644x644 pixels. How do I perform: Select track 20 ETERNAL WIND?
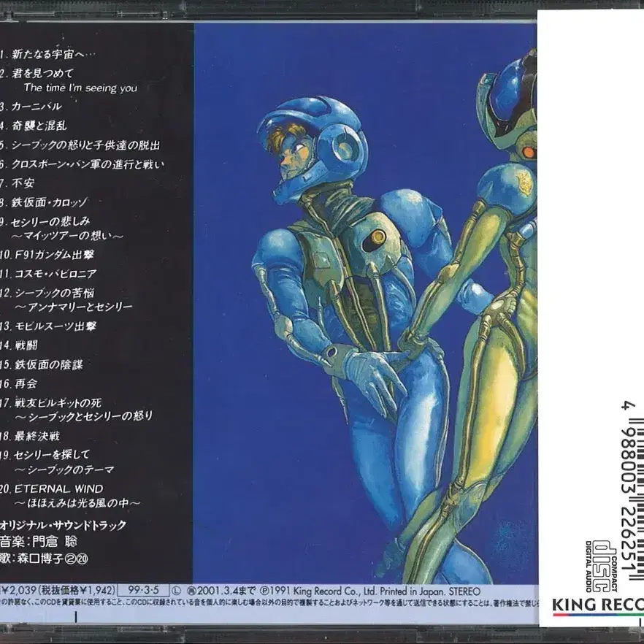click(x=52, y=488)
